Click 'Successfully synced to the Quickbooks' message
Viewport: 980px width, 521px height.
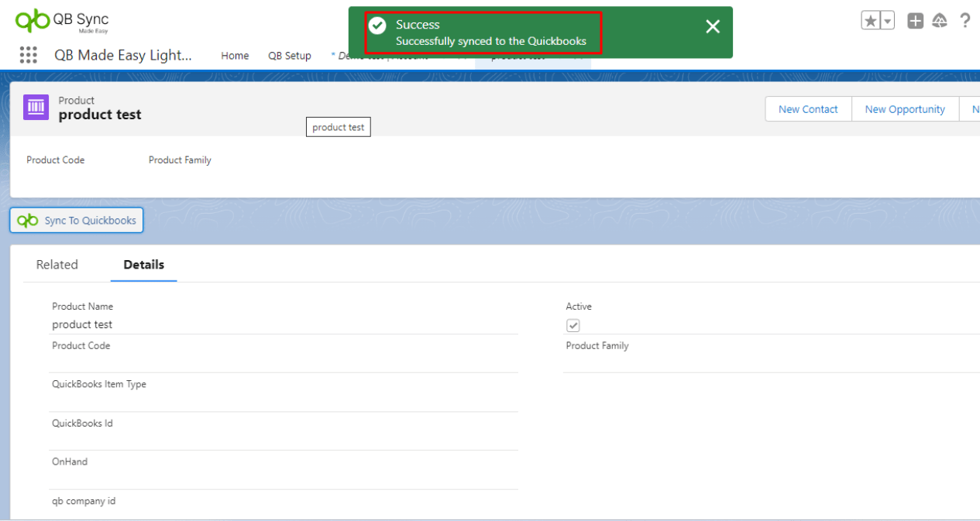[491, 41]
